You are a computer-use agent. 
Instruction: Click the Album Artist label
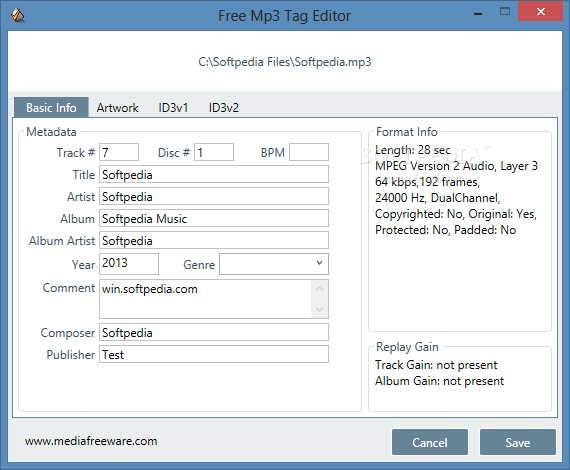pos(62,241)
